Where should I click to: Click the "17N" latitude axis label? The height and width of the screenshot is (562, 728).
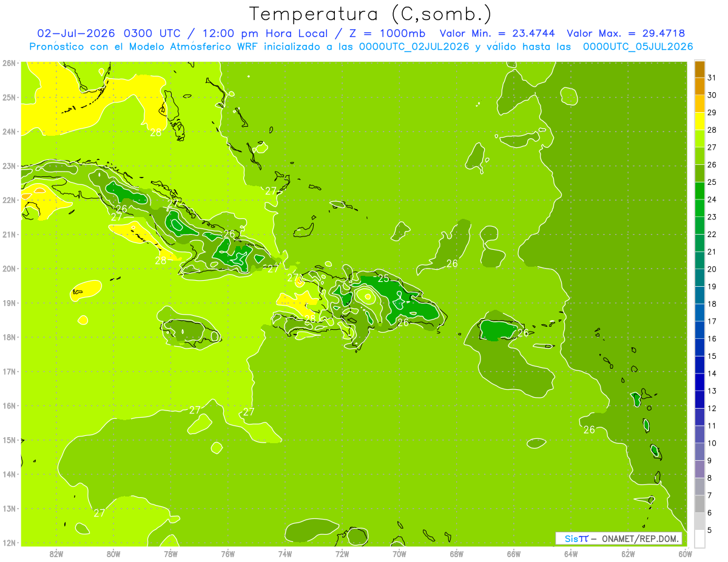[8, 371]
